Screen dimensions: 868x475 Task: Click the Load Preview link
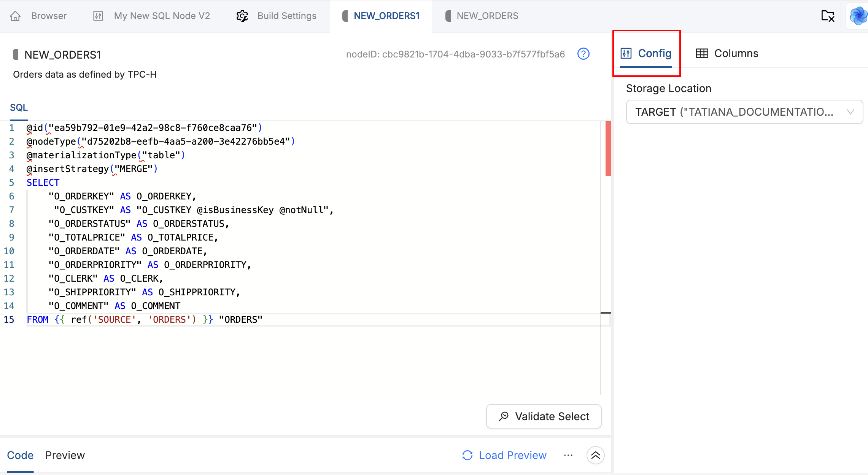(x=512, y=455)
